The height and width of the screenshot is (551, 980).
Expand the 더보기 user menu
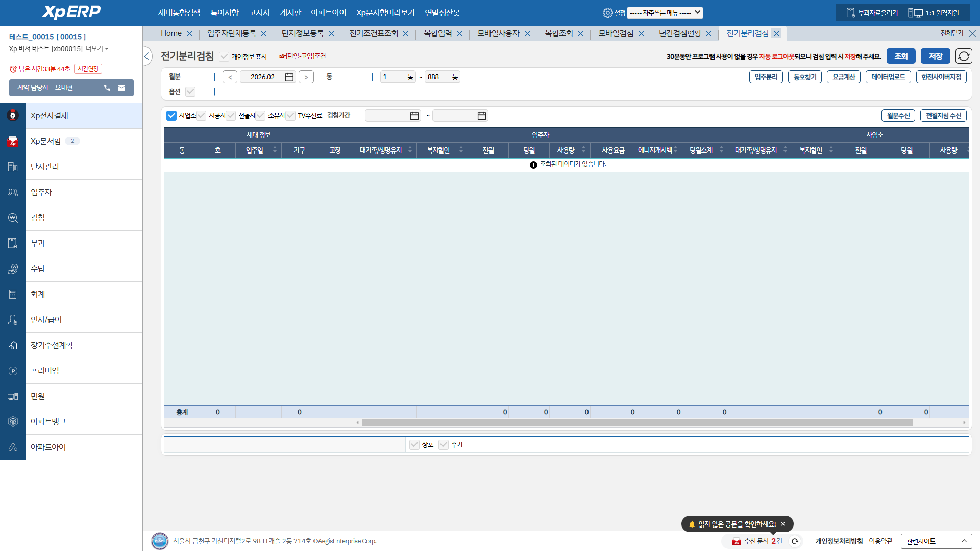(97, 48)
